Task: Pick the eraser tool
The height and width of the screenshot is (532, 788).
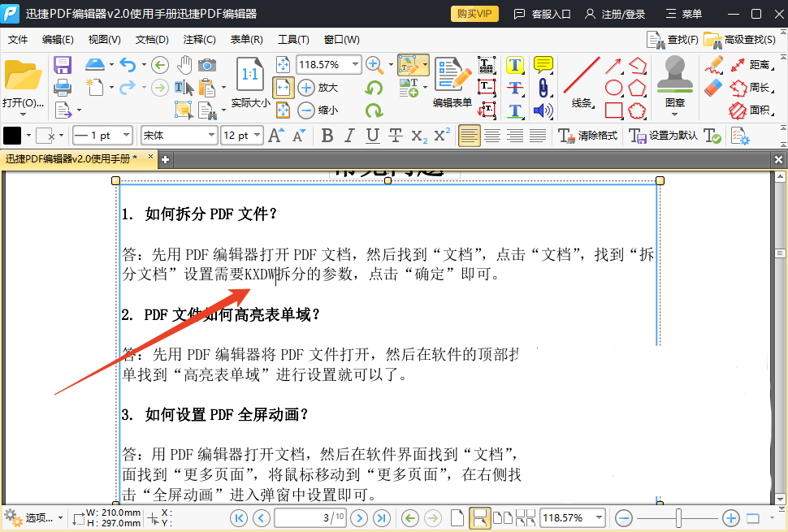Action: tap(712, 86)
